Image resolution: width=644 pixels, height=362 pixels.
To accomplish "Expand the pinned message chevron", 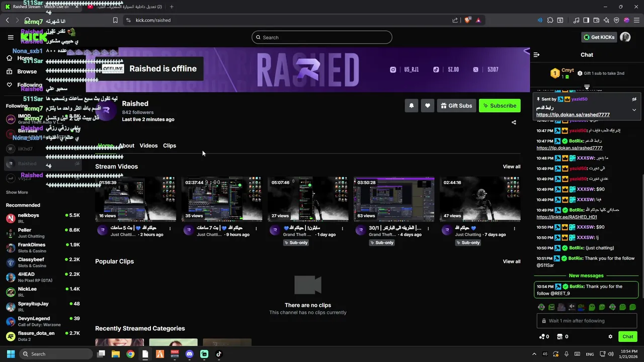I will coord(634,110).
